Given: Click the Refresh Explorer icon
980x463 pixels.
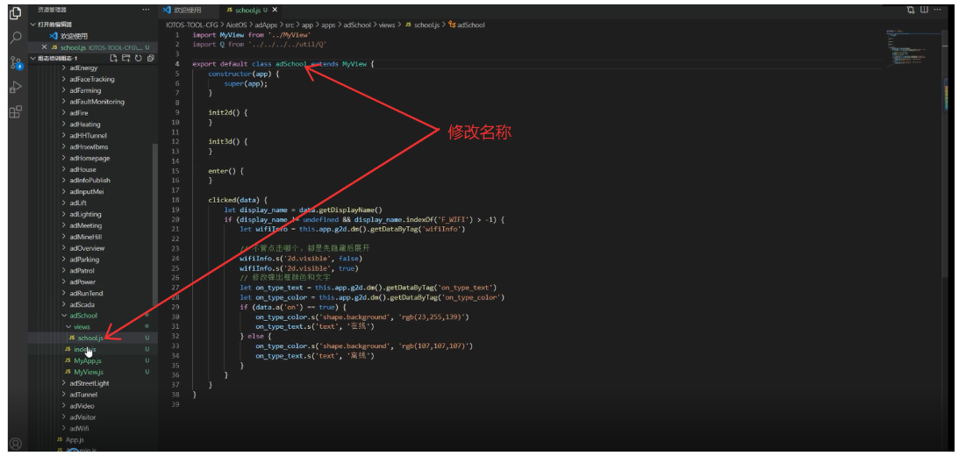Looking at the screenshot, I should coord(139,58).
